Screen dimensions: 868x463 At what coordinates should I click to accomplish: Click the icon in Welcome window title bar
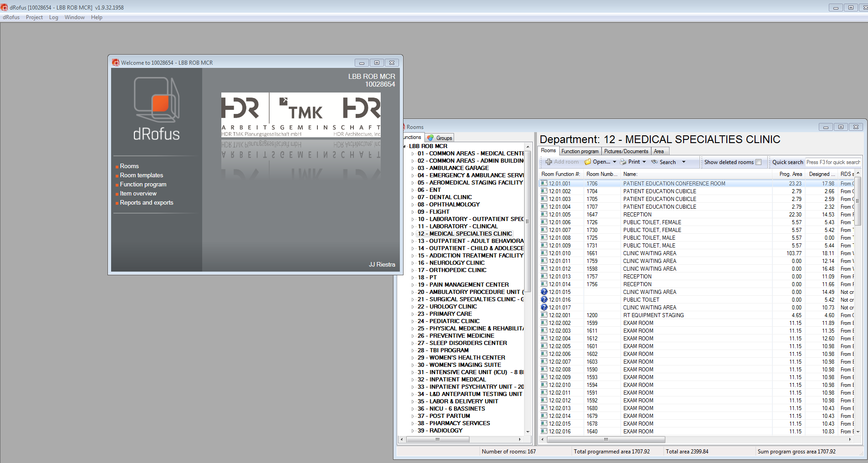point(116,62)
